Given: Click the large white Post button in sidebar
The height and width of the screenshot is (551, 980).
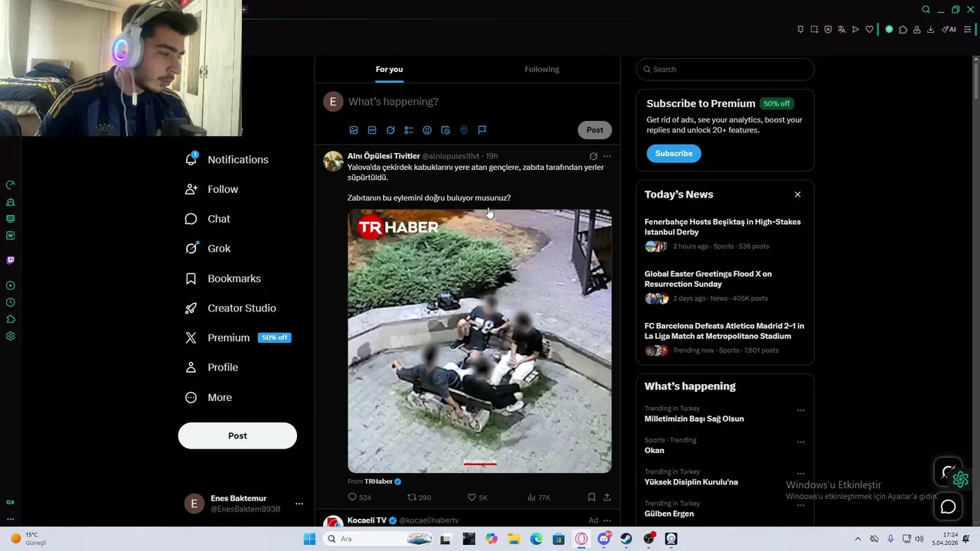Looking at the screenshot, I should (237, 435).
